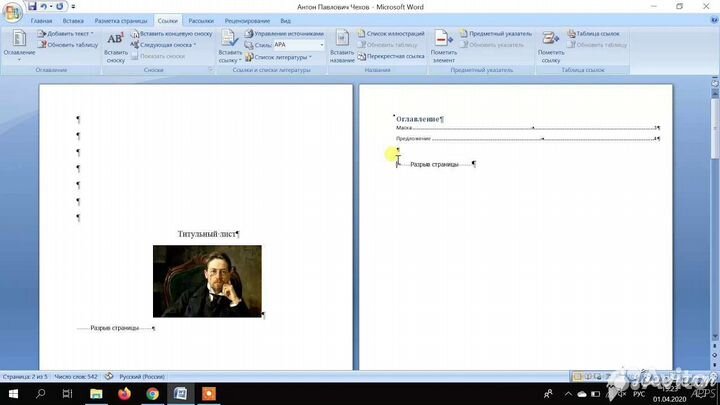Save document via quick access icon
Viewport: 720px width, 405px height.
[32, 6]
